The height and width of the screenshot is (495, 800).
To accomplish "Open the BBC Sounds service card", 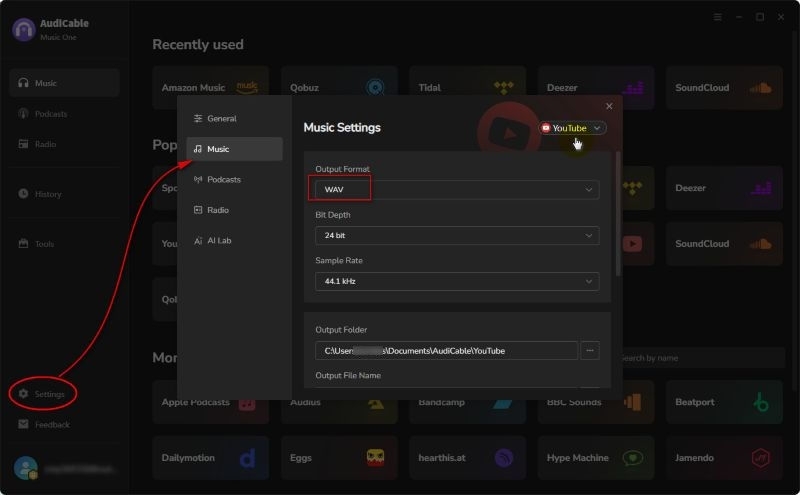I will coord(595,411).
